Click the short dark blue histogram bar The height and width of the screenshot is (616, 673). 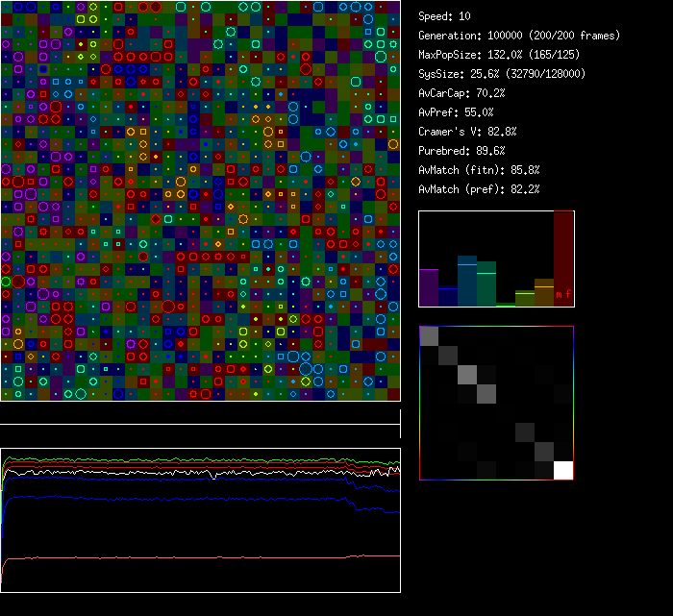448,297
